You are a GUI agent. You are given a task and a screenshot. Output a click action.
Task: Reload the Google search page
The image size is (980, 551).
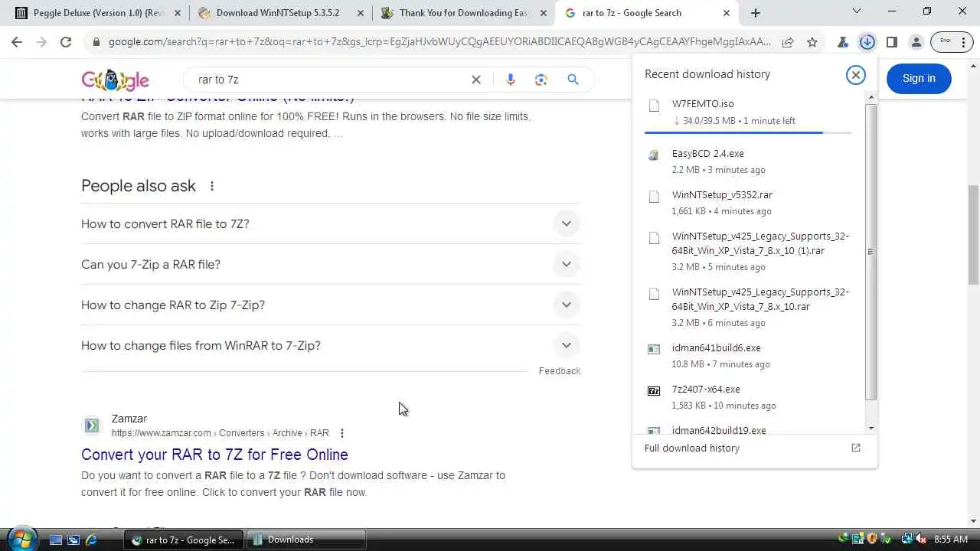click(66, 43)
